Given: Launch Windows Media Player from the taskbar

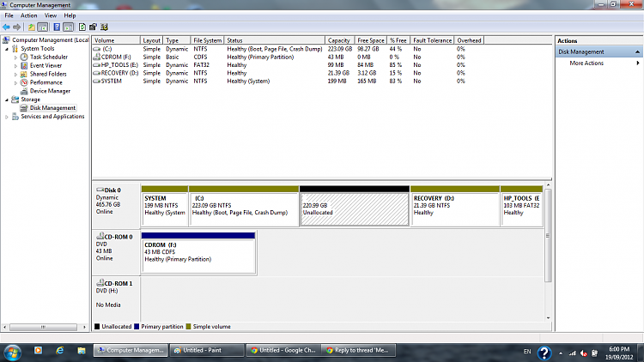Looking at the screenshot, I should 38,351.
